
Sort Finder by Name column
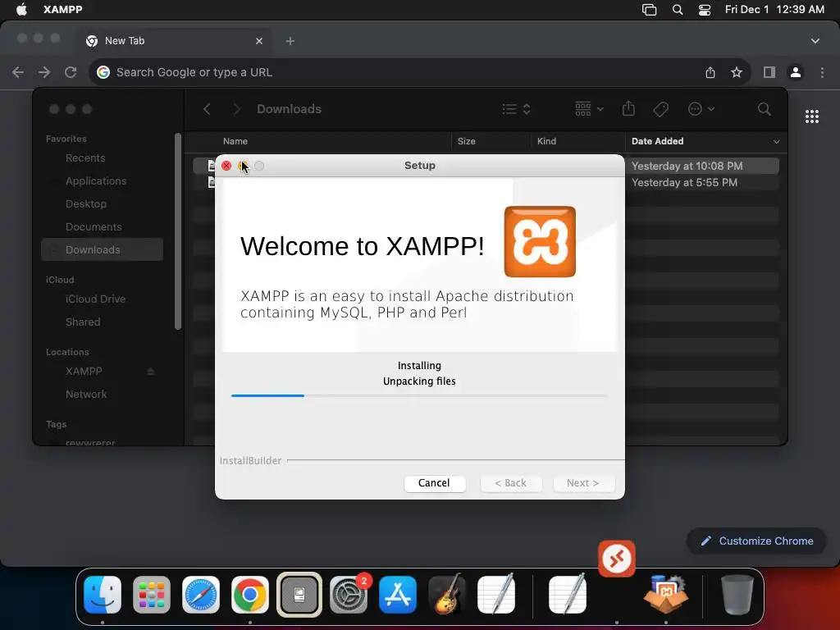[235, 141]
